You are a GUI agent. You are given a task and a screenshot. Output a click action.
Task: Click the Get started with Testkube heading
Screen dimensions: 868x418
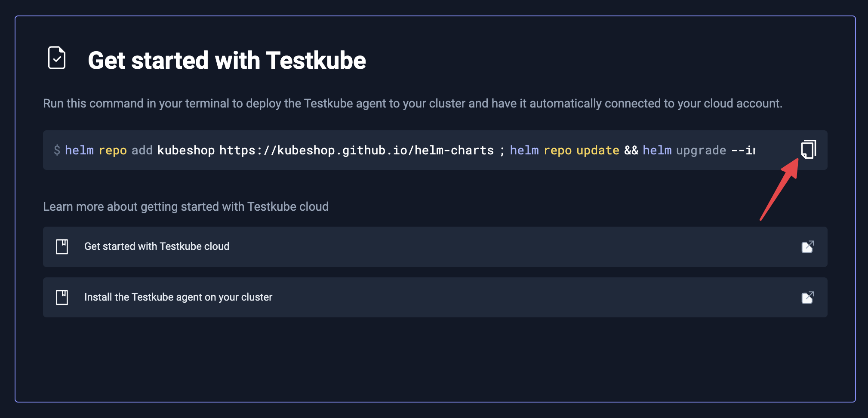[x=227, y=60]
